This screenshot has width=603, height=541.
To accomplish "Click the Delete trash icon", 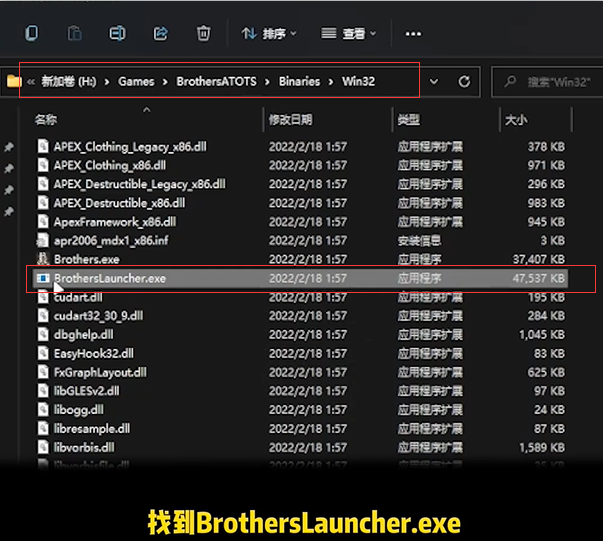I will click(203, 33).
